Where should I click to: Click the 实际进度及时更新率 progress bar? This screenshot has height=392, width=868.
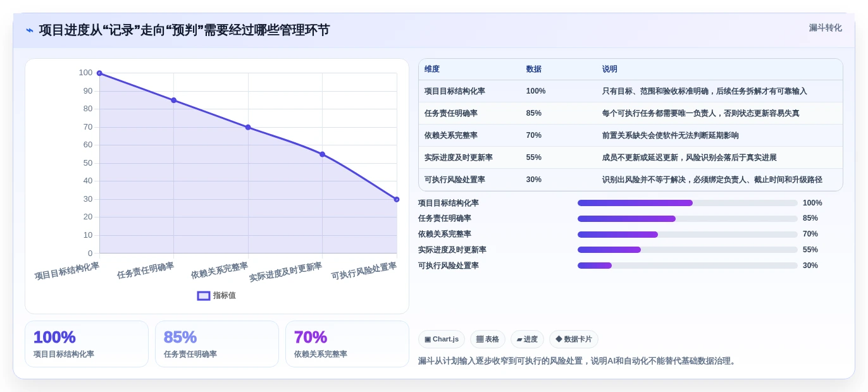pos(688,250)
